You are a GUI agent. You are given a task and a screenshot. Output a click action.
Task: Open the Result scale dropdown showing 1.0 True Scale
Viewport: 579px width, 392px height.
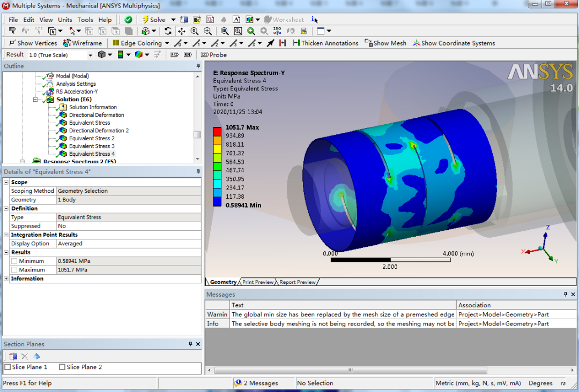(x=91, y=54)
